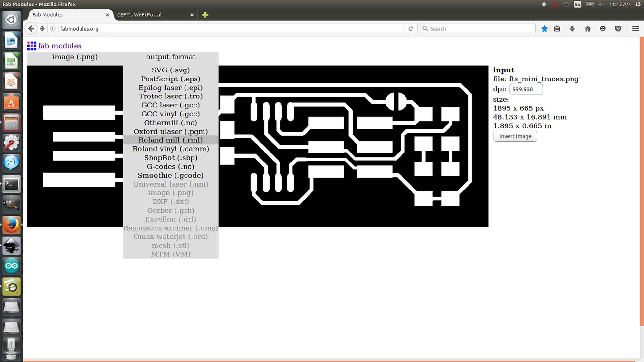This screenshot has width=644, height=362.
Task: Click the image (.png) input tab
Action: (75, 57)
